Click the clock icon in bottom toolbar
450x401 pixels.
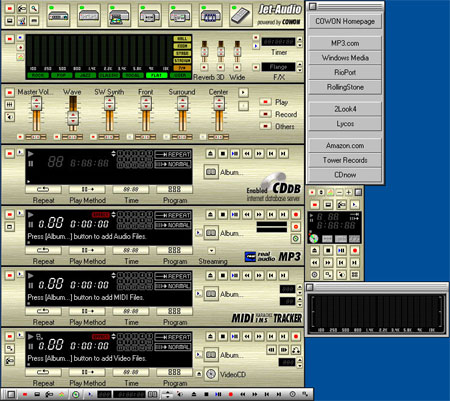pos(292,394)
